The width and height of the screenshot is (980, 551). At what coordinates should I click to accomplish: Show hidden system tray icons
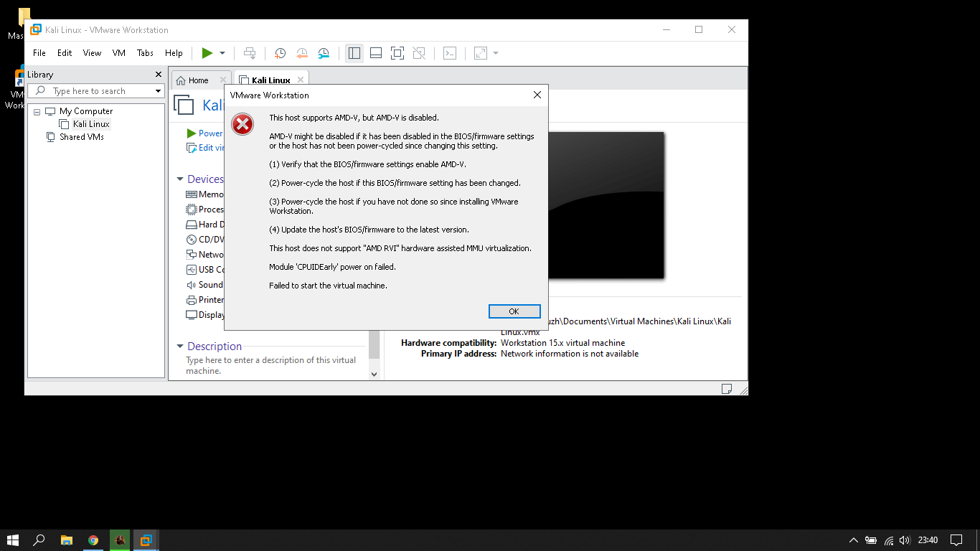coord(854,540)
